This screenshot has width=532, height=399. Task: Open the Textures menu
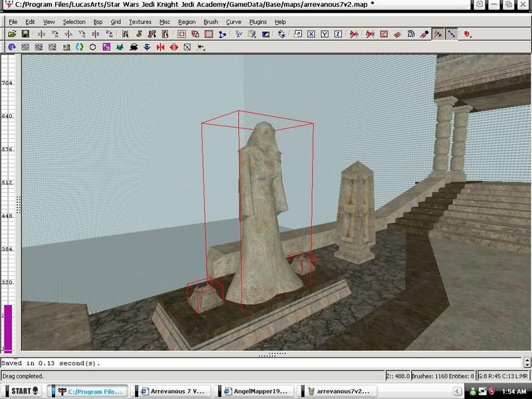[x=140, y=22]
